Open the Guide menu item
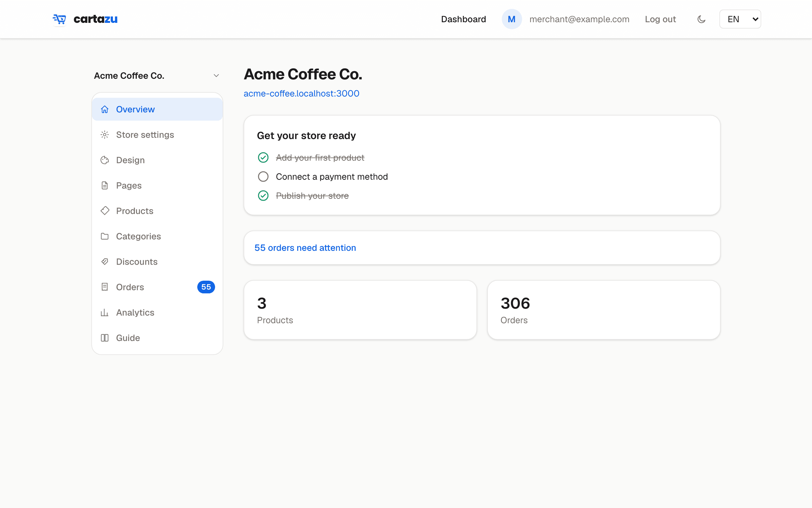Viewport: 812px width, 508px height. pyautogui.click(x=157, y=338)
